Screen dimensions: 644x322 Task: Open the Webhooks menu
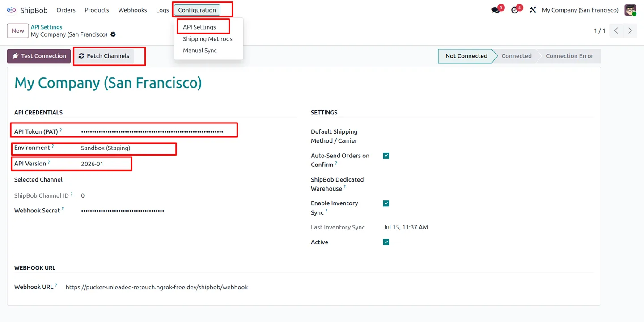(132, 10)
